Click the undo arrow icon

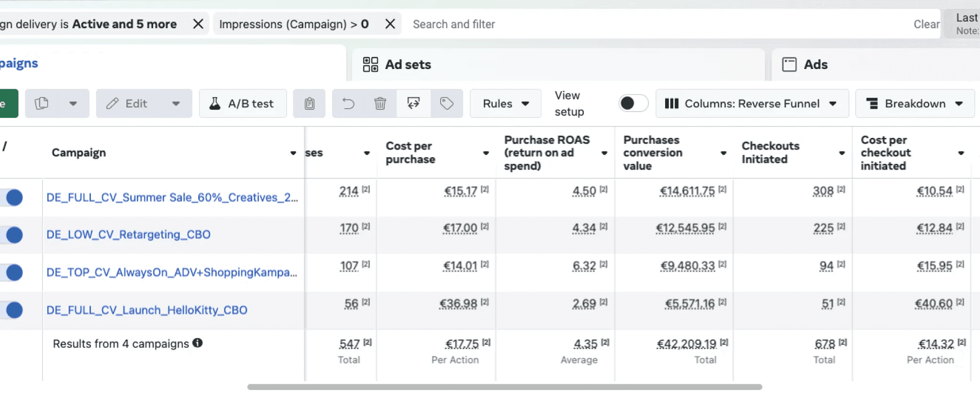tap(348, 103)
